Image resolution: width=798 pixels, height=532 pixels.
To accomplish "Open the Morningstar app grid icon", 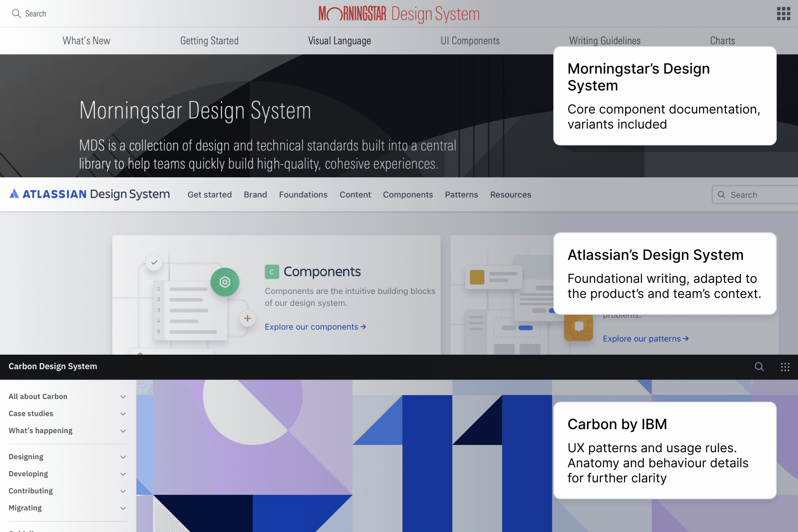I will pyautogui.click(x=783, y=13).
